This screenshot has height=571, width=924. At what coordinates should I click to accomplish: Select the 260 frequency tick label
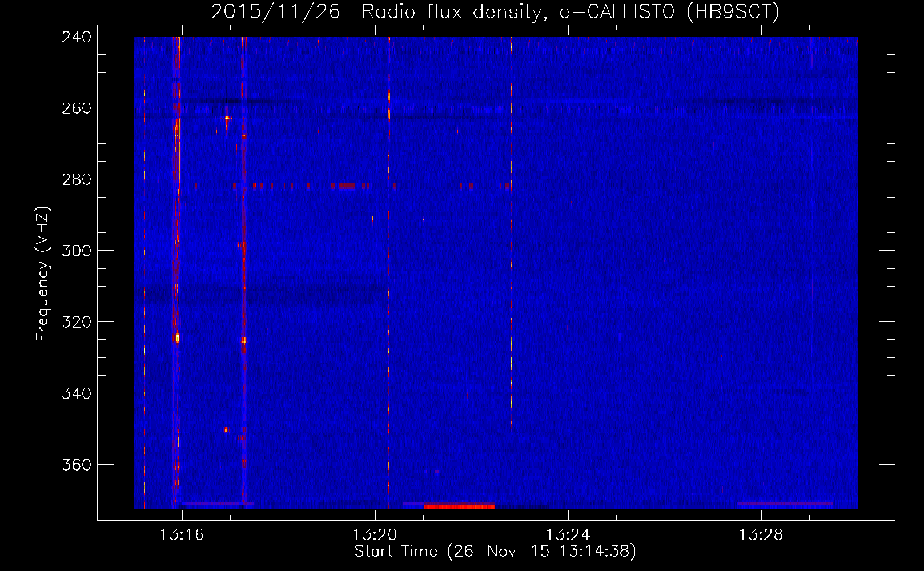click(77, 108)
